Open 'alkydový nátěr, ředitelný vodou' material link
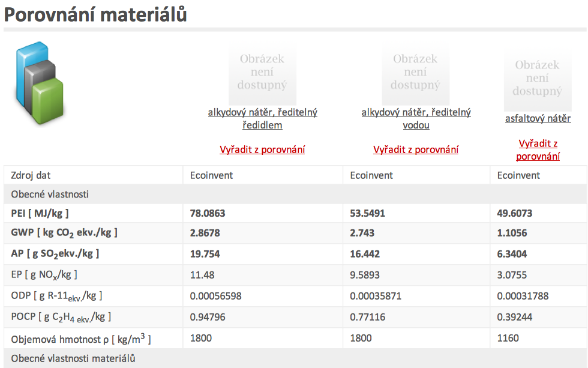Viewport: 588px width, 368px height. tap(416, 118)
